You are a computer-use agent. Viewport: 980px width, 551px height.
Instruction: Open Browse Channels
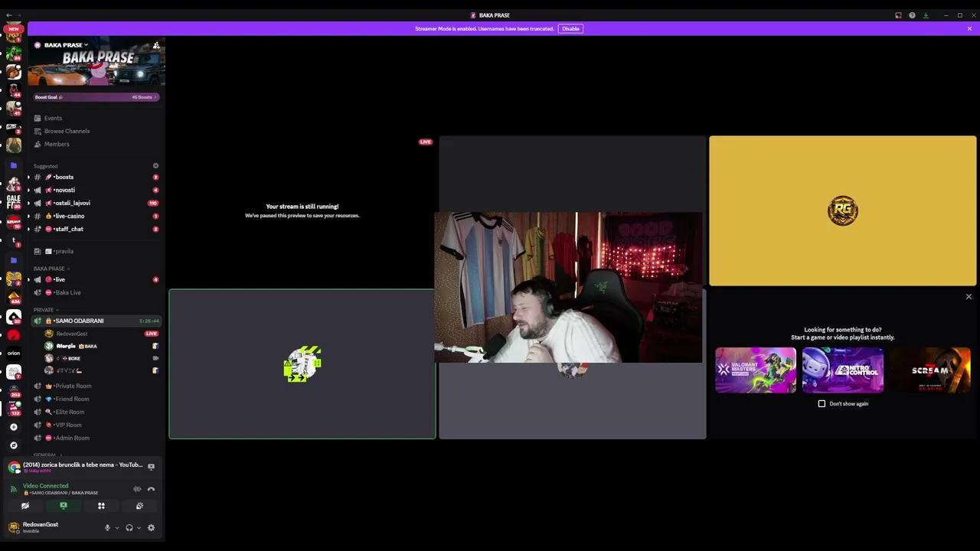(x=96, y=131)
